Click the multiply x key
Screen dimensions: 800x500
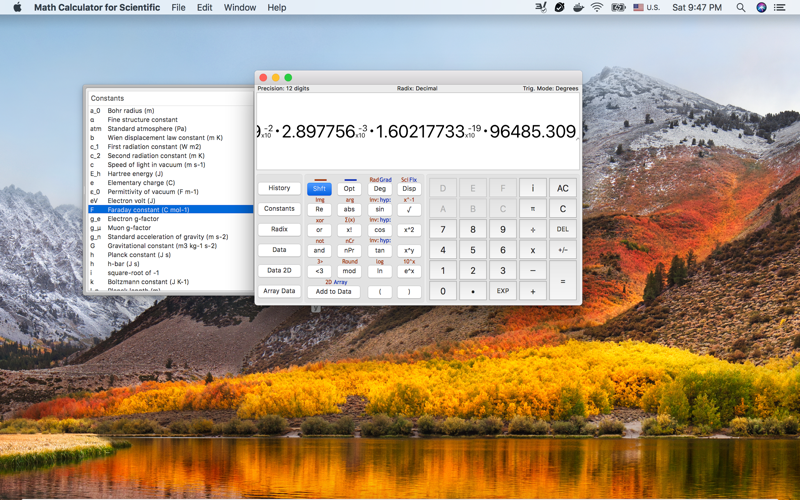(x=533, y=250)
